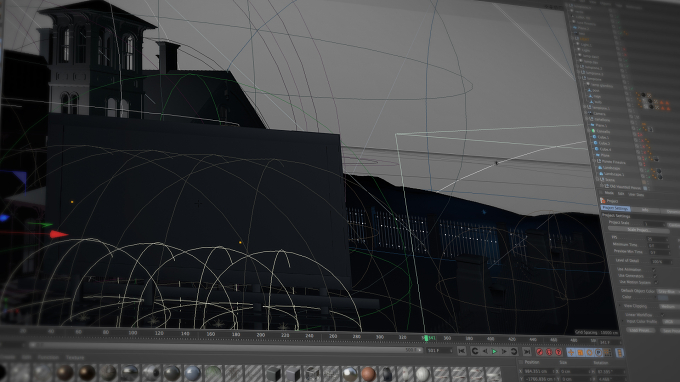680x382 pixels.
Task: Toggle the Linear Workflow checkbox
Action: pyautogui.click(x=662, y=315)
